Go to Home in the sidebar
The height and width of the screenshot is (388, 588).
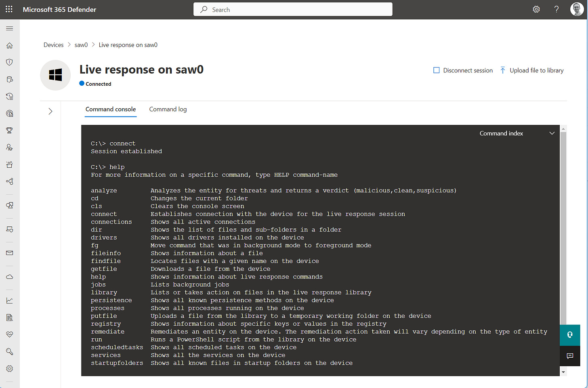tap(10, 45)
